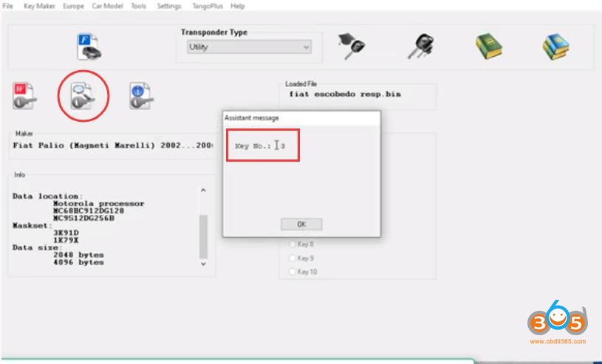602x364 pixels.
Task: Click the Info panel scrollbar thumb
Action: [x=203, y=236]
